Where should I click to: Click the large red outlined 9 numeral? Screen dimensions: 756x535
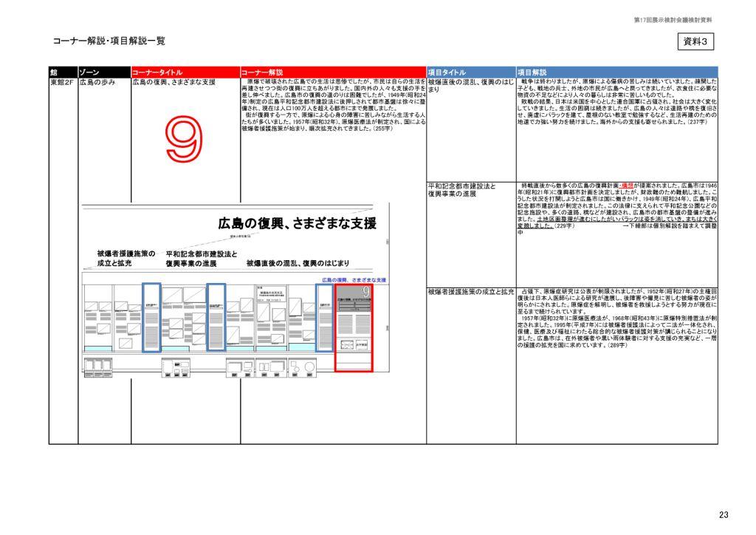pyautogui.click(x=183, y=138)
